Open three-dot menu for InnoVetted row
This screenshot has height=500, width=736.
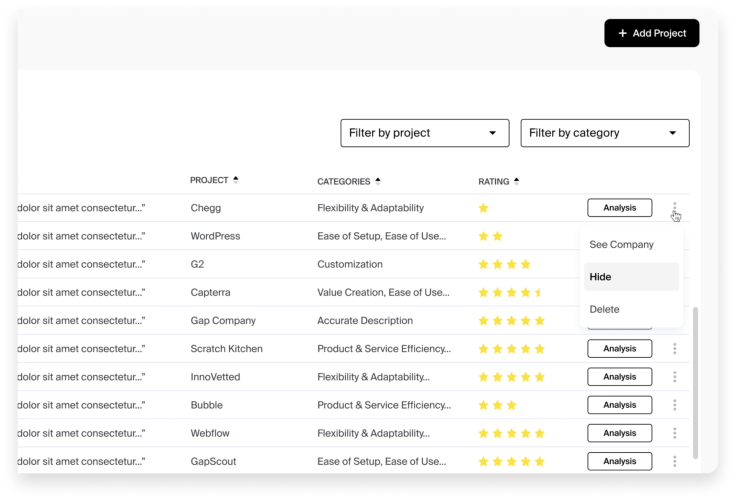[675, 377]
